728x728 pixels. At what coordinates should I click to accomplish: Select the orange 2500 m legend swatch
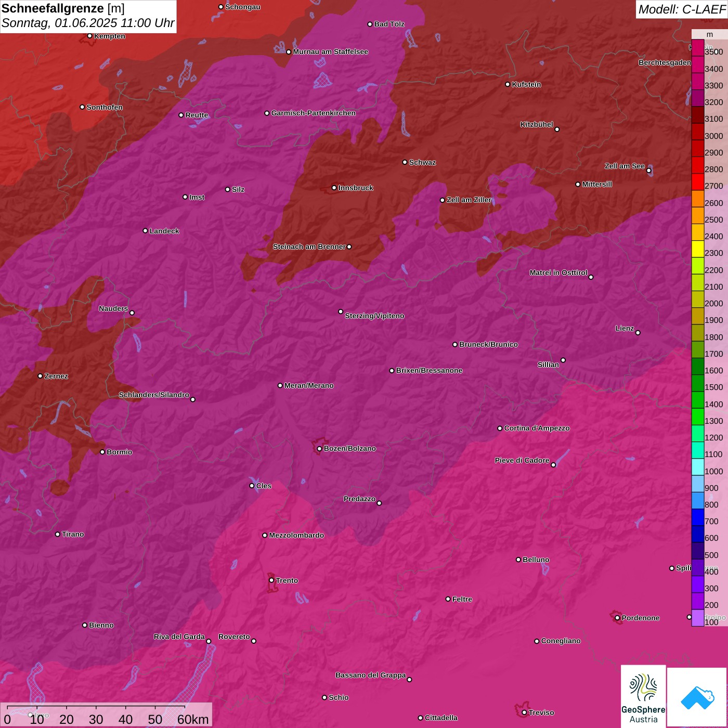697,215
